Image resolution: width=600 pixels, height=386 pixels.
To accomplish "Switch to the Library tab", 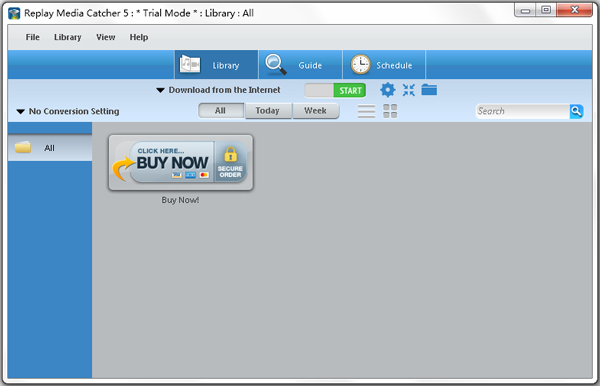I will (x=217, y=65).
